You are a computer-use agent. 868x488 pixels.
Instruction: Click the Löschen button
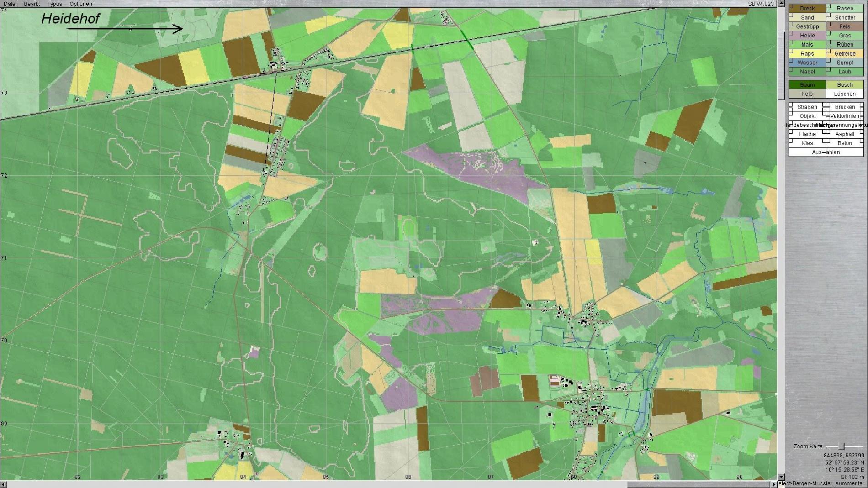(x=845, y=94)
